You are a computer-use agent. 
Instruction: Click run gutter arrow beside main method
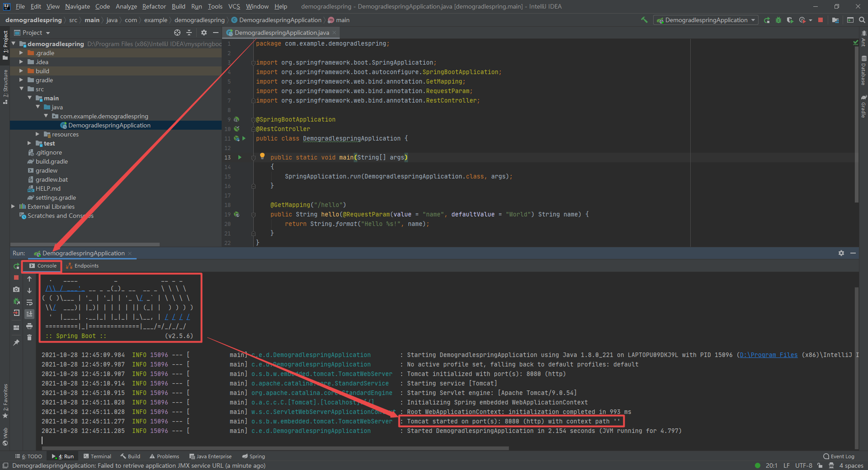[x=240, y=157]
